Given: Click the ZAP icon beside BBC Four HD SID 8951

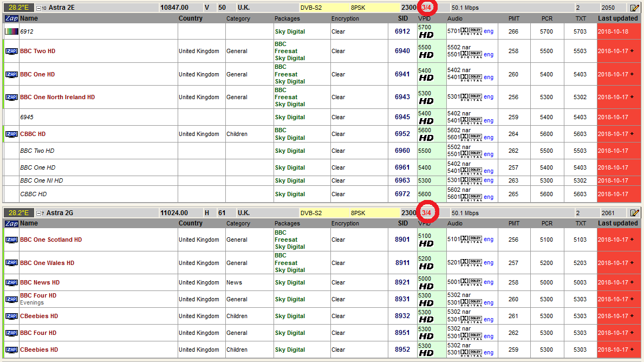Looking at the screenshot, I should tap(11, 333).
